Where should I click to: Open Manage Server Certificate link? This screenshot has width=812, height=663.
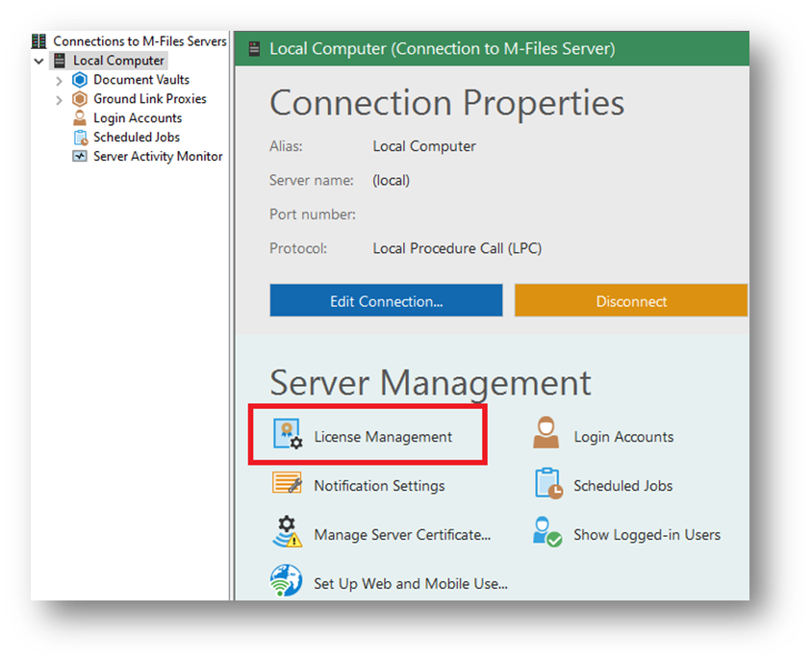coord(402,535)
